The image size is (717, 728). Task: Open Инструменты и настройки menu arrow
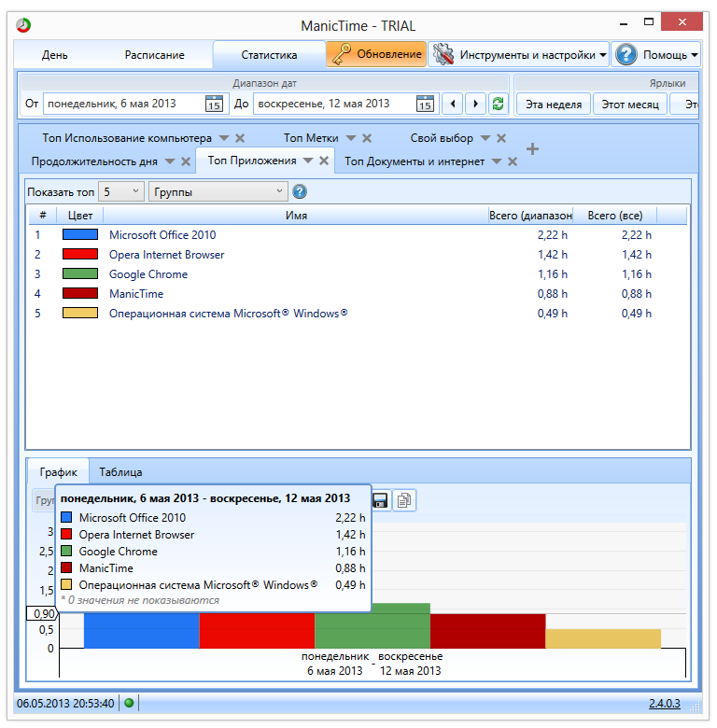point(603,55)
